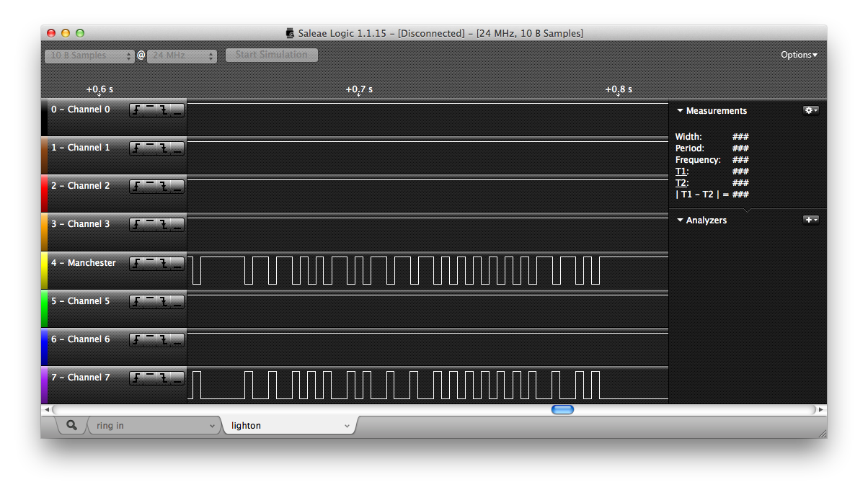Set rising edge trigger on Channel 5
Screen dimensions: 868x495
click(136, 301)
